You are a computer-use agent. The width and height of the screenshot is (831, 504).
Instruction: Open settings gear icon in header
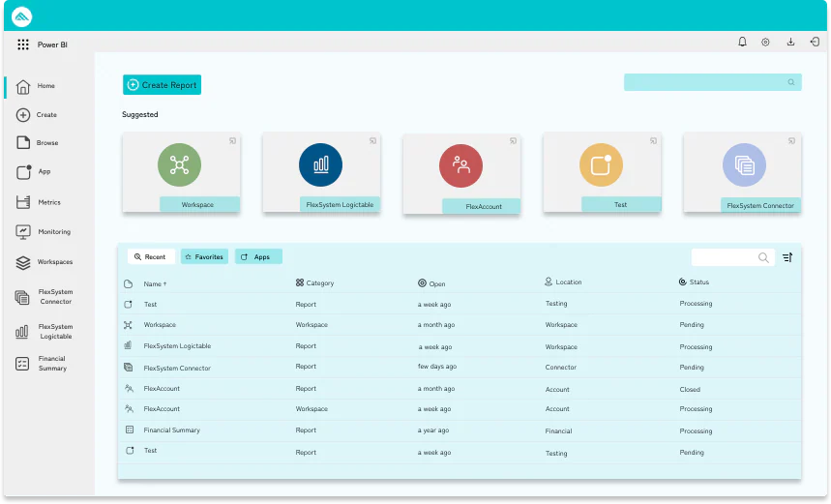[765, 42]
